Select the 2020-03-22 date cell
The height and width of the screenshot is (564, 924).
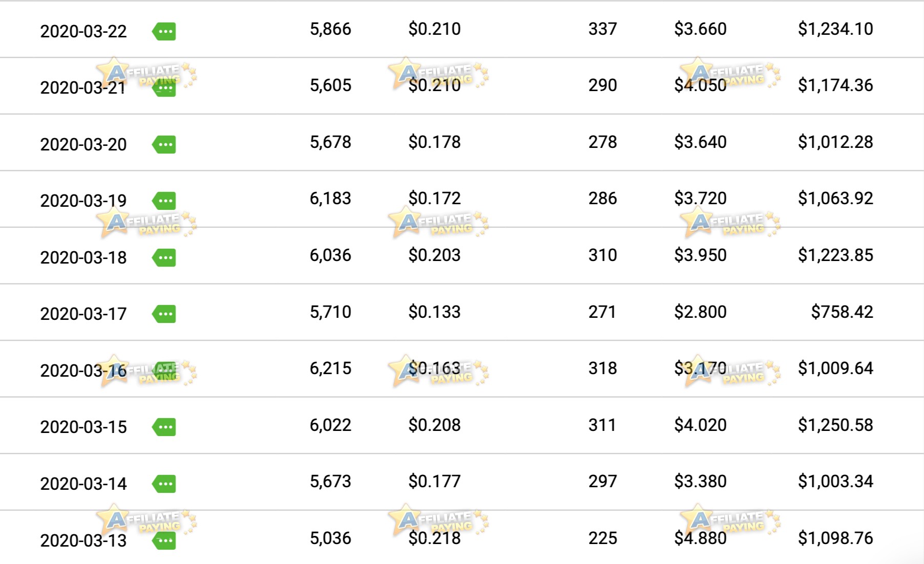point(83,31)
